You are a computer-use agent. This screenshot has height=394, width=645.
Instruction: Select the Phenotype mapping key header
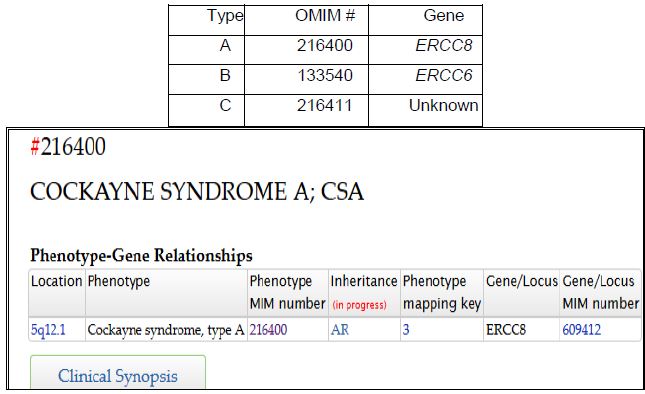(x=442, y=293)
